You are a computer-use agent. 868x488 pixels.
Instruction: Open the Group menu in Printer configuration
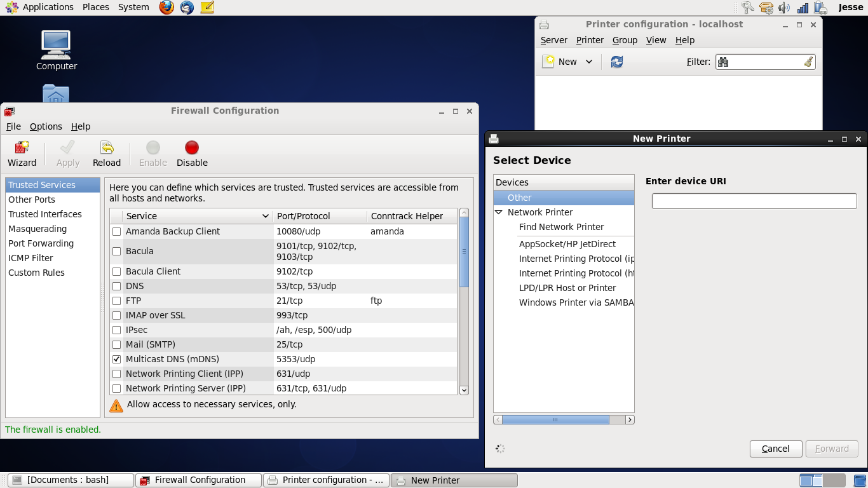(625, 40)
